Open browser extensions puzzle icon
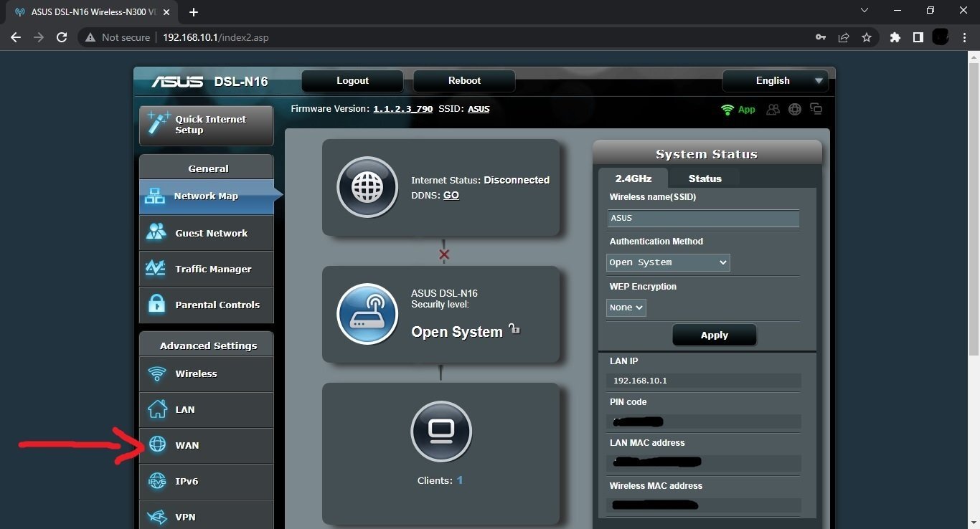Viewport: 980px width, 529px height. [895, 37]
